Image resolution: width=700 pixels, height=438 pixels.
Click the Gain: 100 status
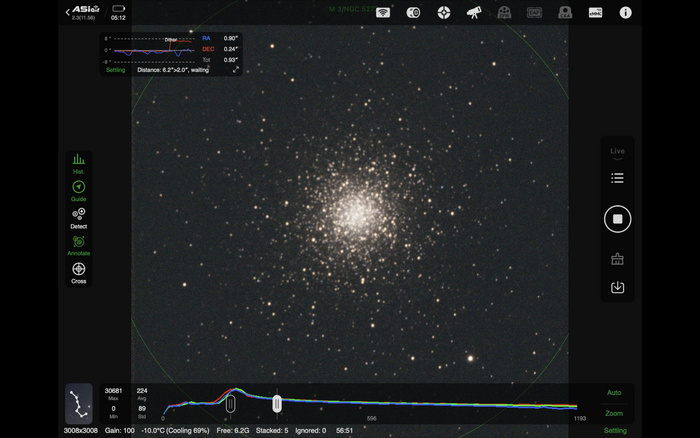point(119,431)
